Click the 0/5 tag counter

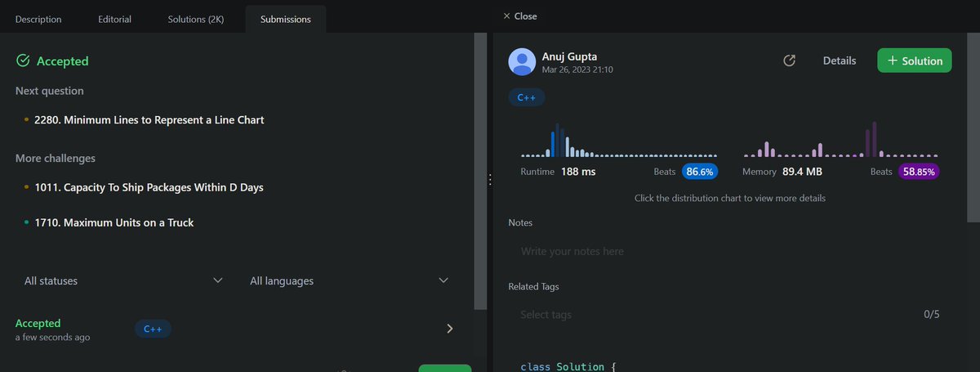click(x=932, y=314)
